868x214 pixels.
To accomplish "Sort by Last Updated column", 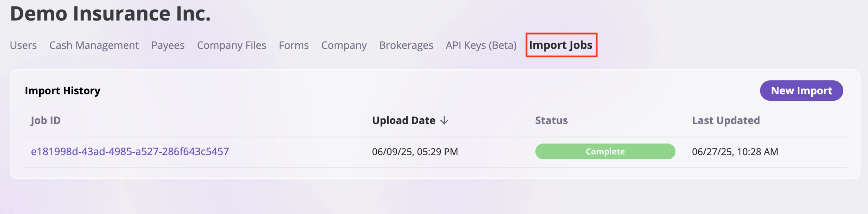I will pyautogui.click(x=725, y=120).
